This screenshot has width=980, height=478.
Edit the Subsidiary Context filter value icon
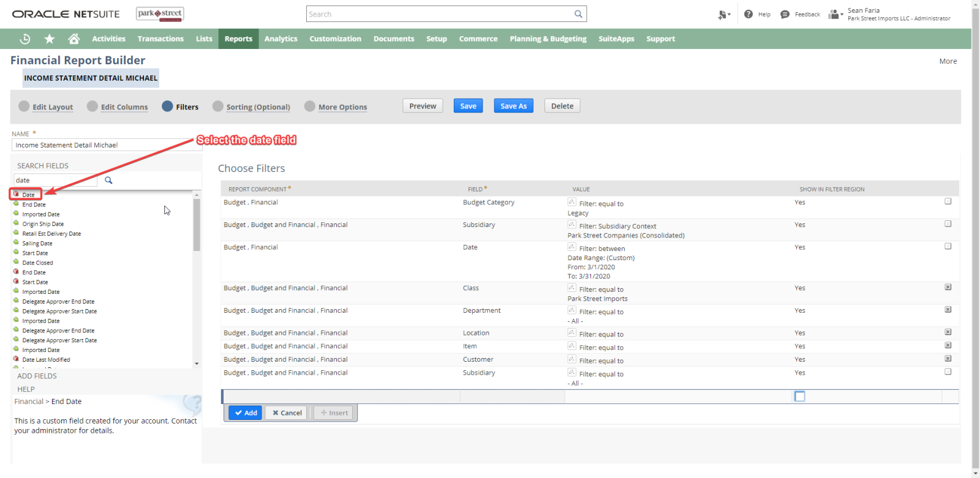[571, 225]
